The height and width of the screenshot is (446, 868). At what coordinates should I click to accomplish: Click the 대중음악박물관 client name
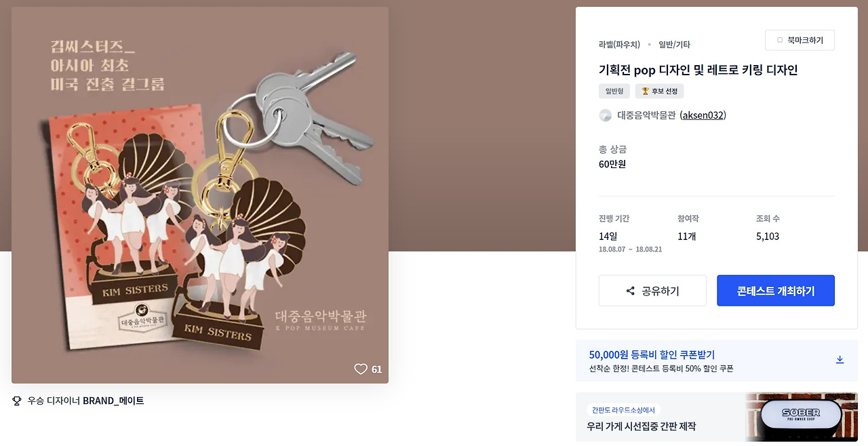click(x=646, y=115)
